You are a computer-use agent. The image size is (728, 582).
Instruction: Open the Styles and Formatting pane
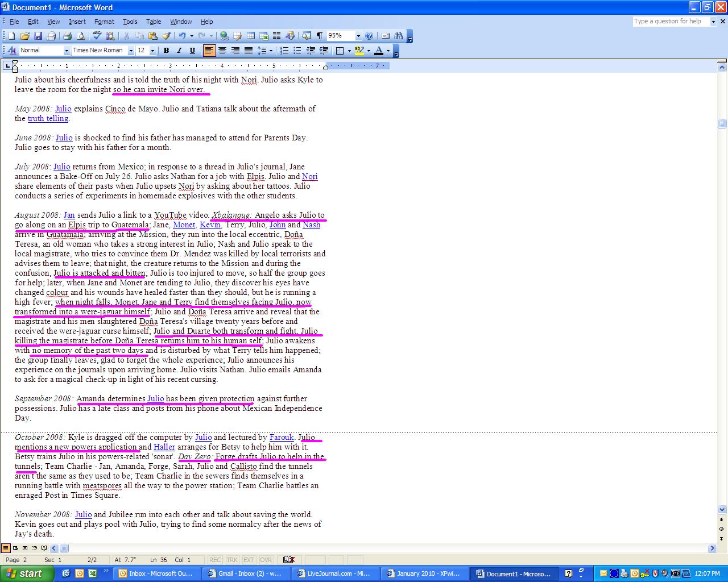pyautogui.click(x=12, y=51)
